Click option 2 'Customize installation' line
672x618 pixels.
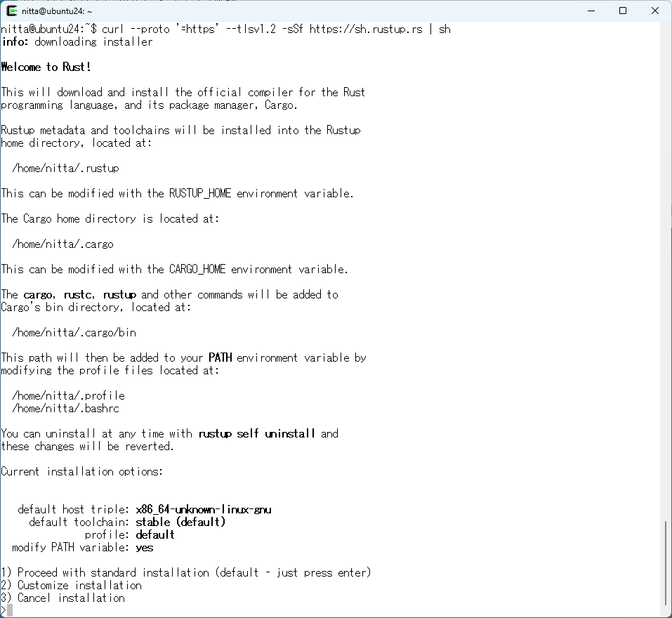[x=72, y=585]
